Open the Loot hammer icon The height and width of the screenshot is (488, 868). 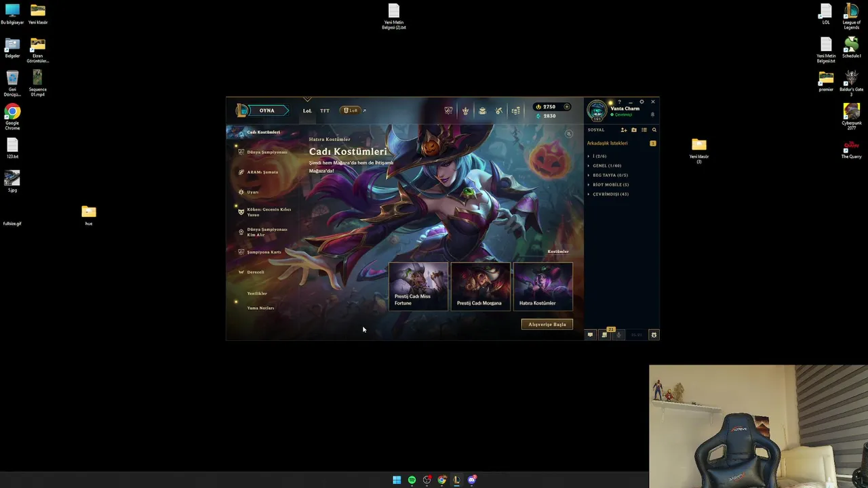click(499, 110)
